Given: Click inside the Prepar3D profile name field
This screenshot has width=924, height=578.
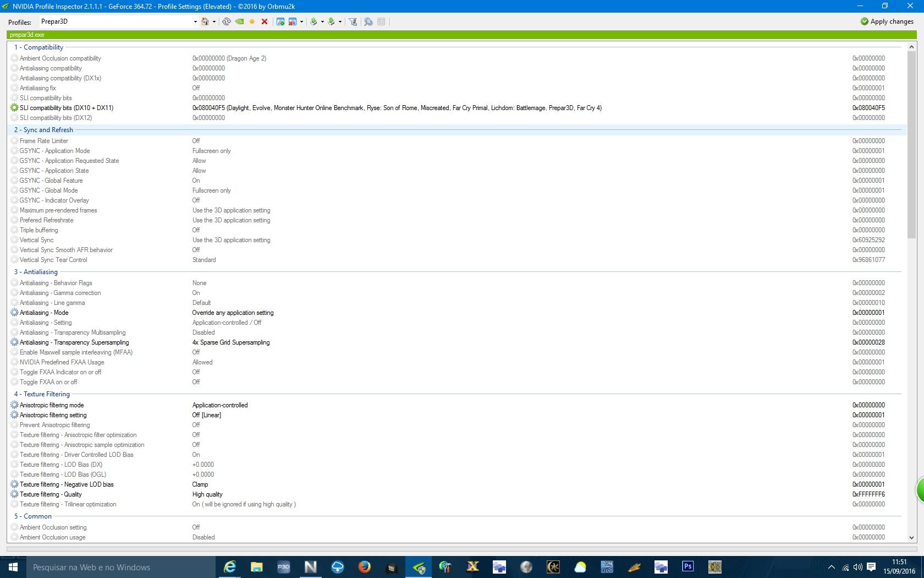Looking at the screenshot, I should click(116, 21).
